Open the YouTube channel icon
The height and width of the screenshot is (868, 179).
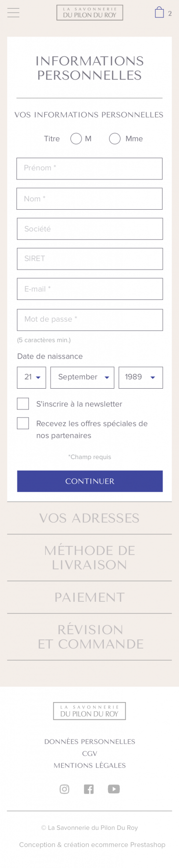point(114,789)
